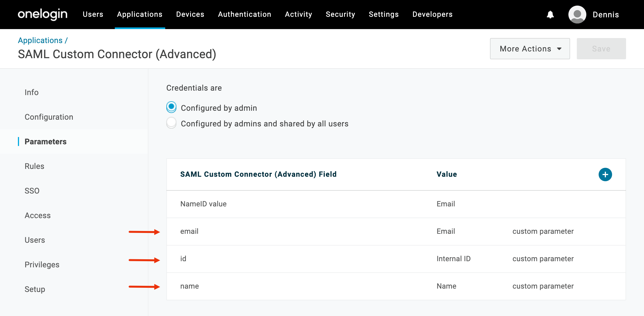Open the Dennis user avatar
Screen dimensions: 644x316
577,15
